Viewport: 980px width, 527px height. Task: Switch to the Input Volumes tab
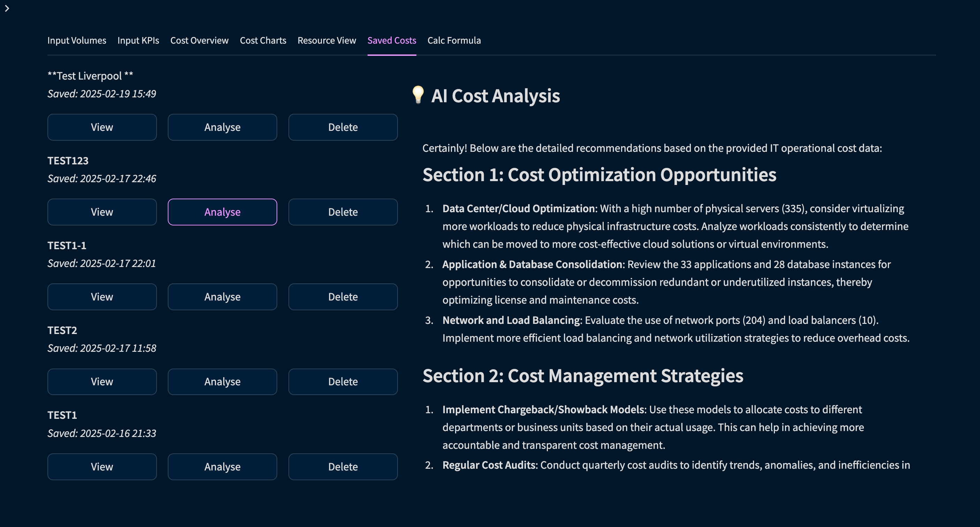pyautogui.click(x=76, y=40)
